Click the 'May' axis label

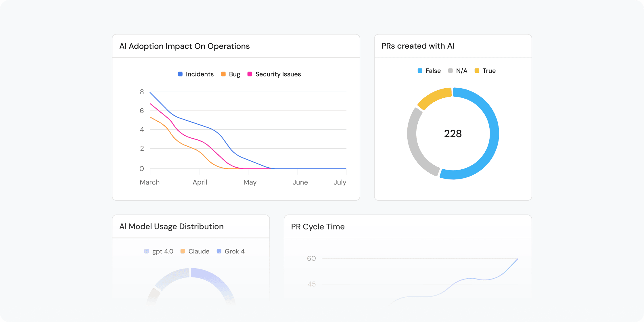tap(250, 183)
